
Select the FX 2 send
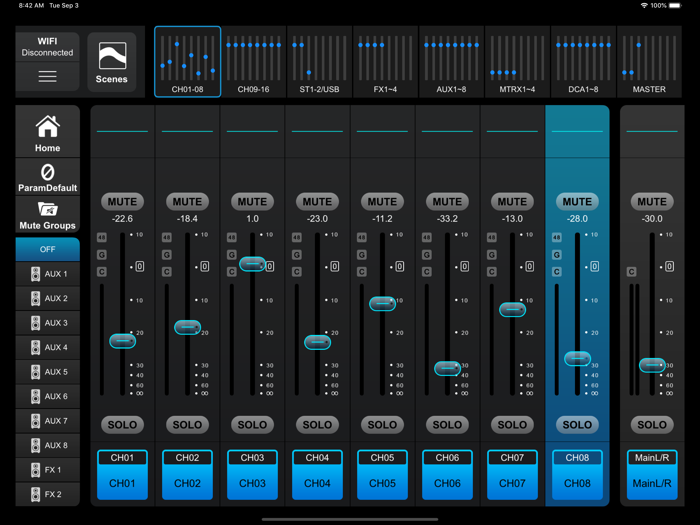pos(48,494)
